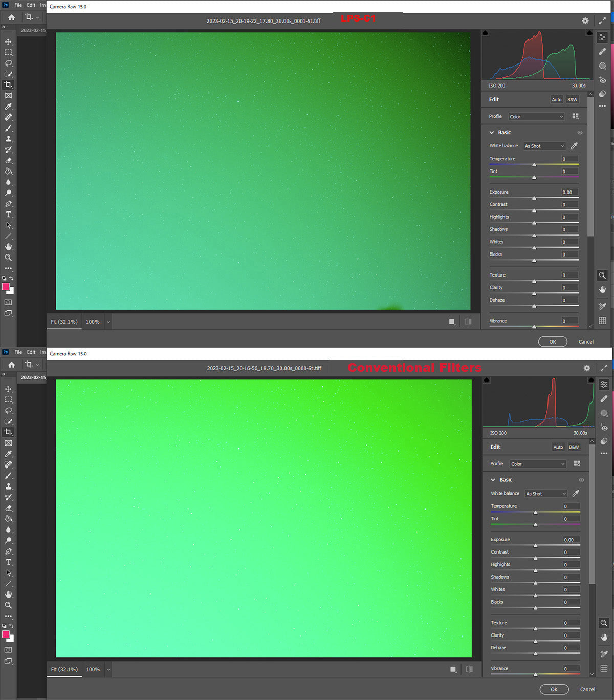This screenshot has height=700, width=614.
Task: Select 100% zoom tab in lower window
Action: pos(93,669)
